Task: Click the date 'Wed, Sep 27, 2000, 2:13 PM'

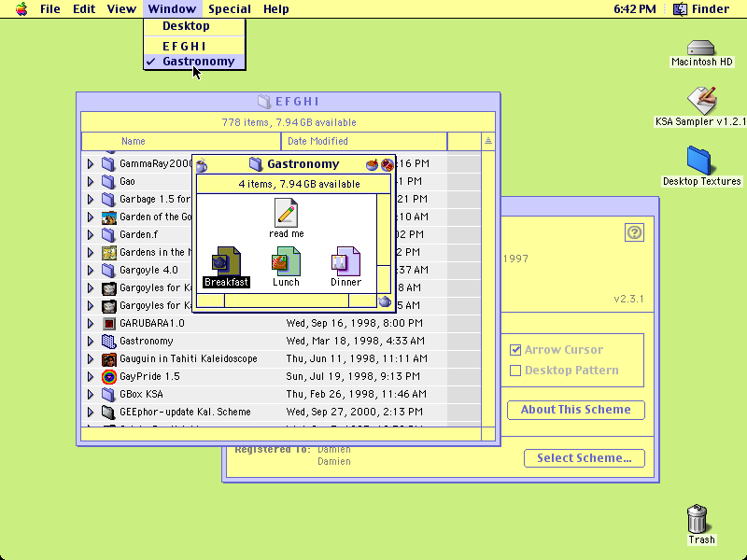Action: click(x=354, y=412)
